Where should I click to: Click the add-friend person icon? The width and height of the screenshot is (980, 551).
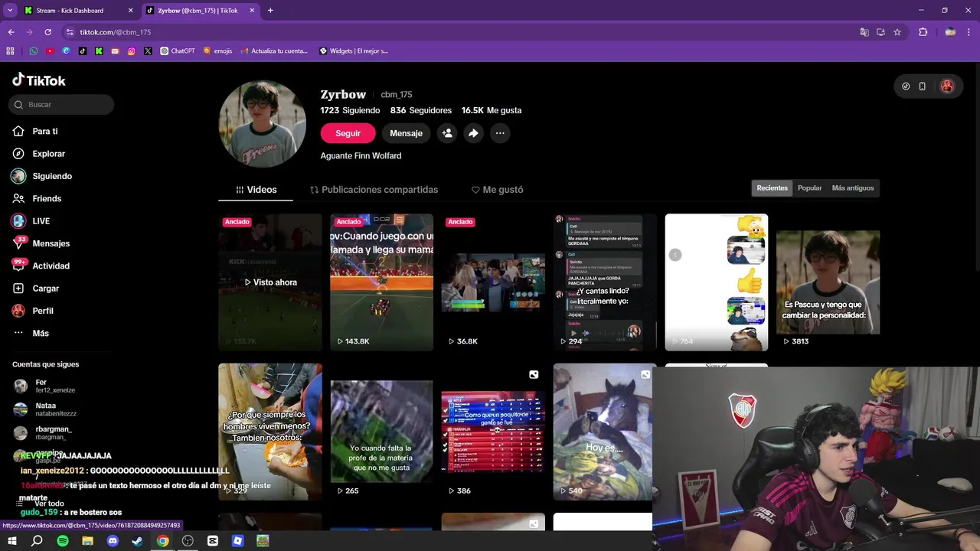(447, 133)
